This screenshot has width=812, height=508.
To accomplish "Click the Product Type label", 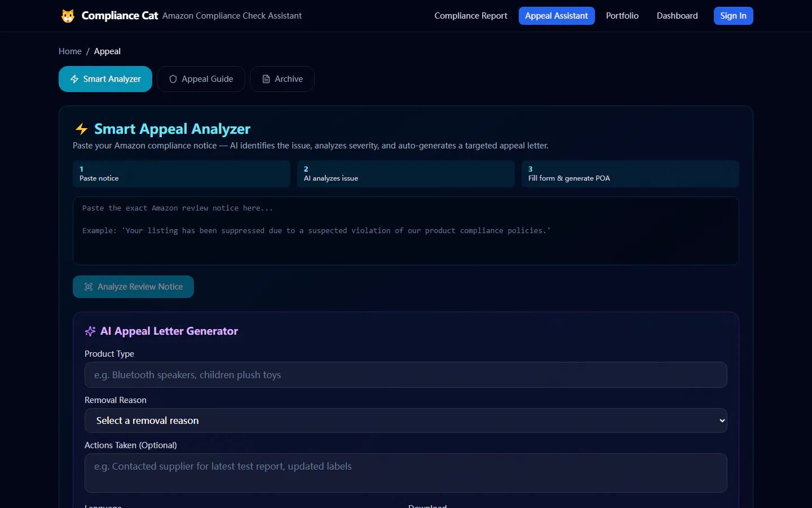I will point(109,354).
